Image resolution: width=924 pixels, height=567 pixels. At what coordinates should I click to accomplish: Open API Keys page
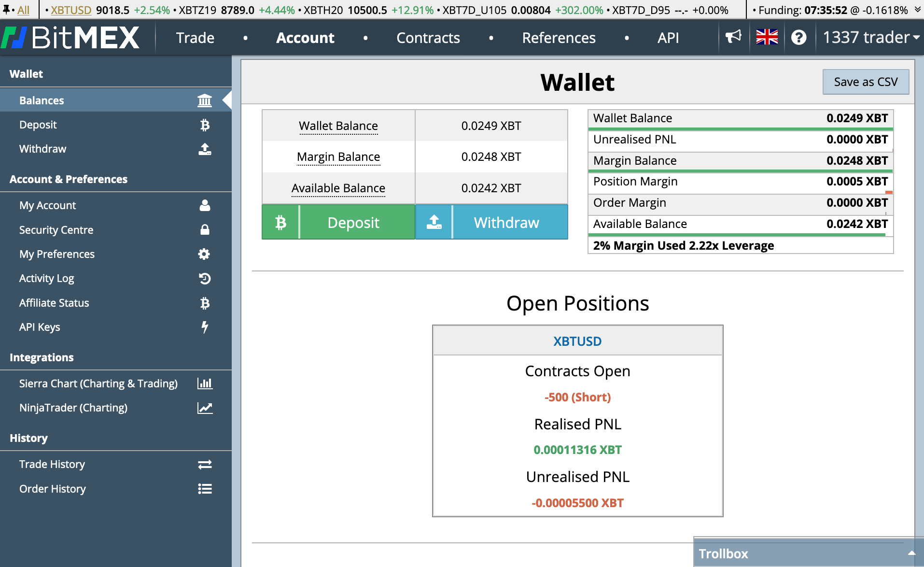click(116, 327)
